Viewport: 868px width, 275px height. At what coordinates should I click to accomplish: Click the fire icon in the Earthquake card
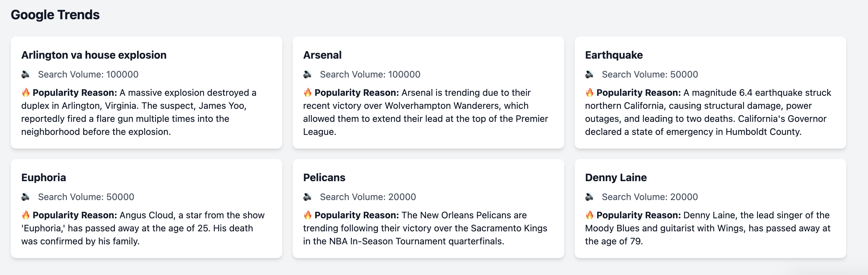[x=589, y=93]
